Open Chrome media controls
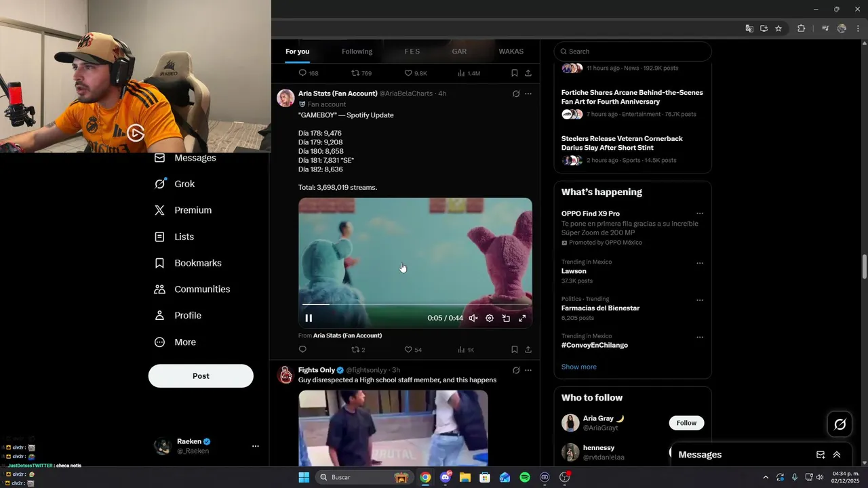 (825, 28)
